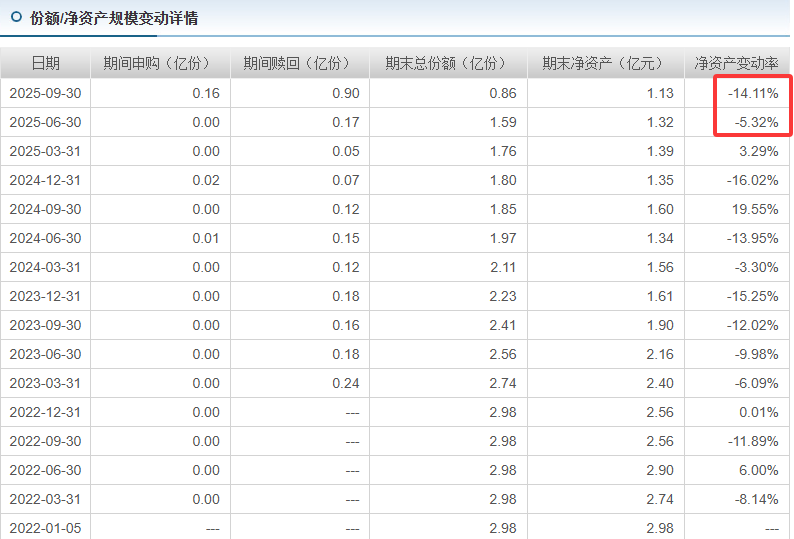Click redemption value 0.90 in 2025-09-30 row
Screen dimensions: 794x539
coord(346,93)
